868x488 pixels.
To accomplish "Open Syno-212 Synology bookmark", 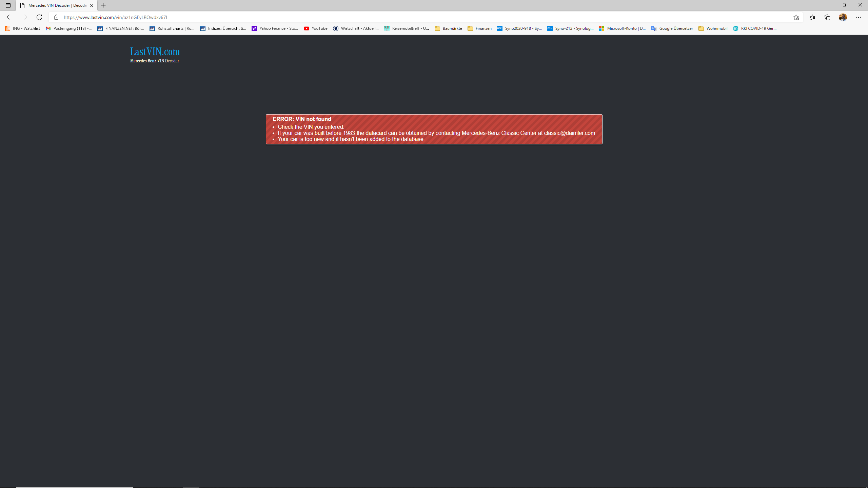I will (571, 28).
